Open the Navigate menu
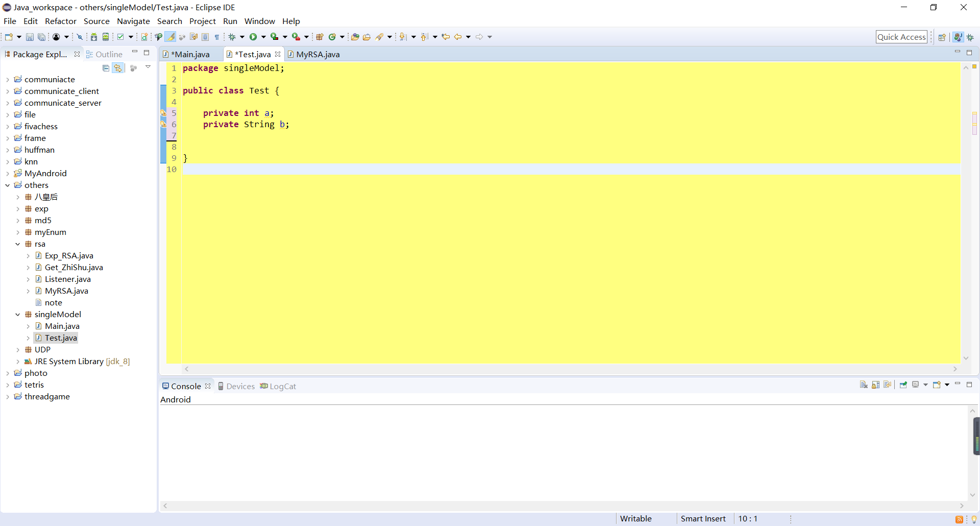This screenshot has width=980, height=526. coord(133,21)
